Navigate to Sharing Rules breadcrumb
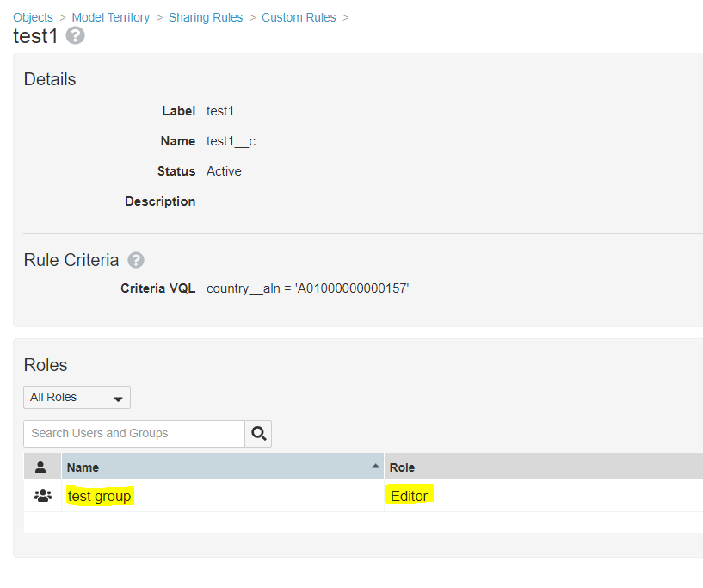The image size is (703, 588). 206,17
